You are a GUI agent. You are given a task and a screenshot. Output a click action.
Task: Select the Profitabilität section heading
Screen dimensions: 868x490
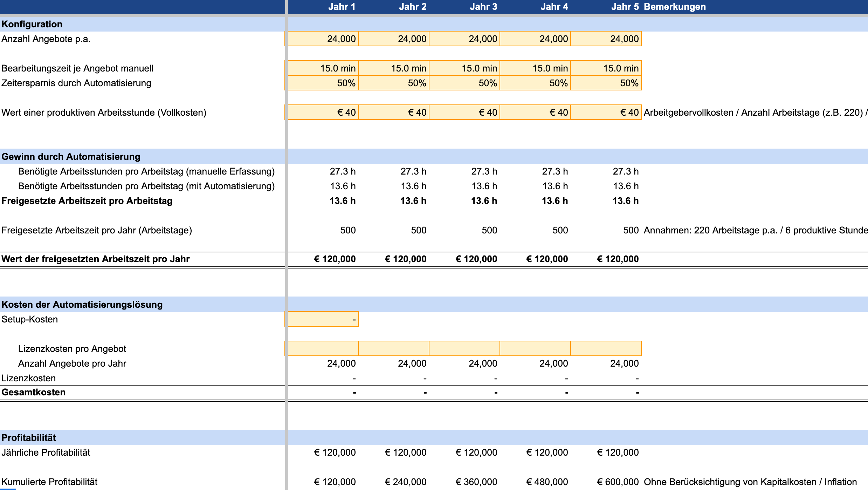click(29, 438)
